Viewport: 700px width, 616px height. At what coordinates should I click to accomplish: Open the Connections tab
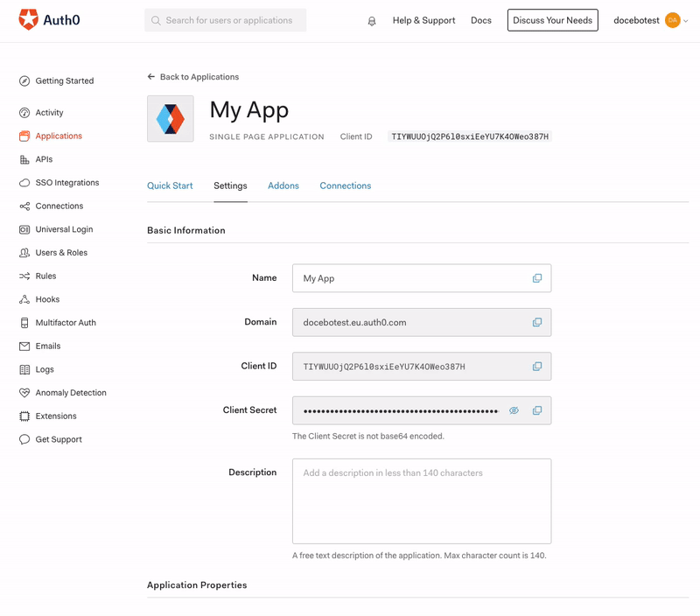[345, 185]
